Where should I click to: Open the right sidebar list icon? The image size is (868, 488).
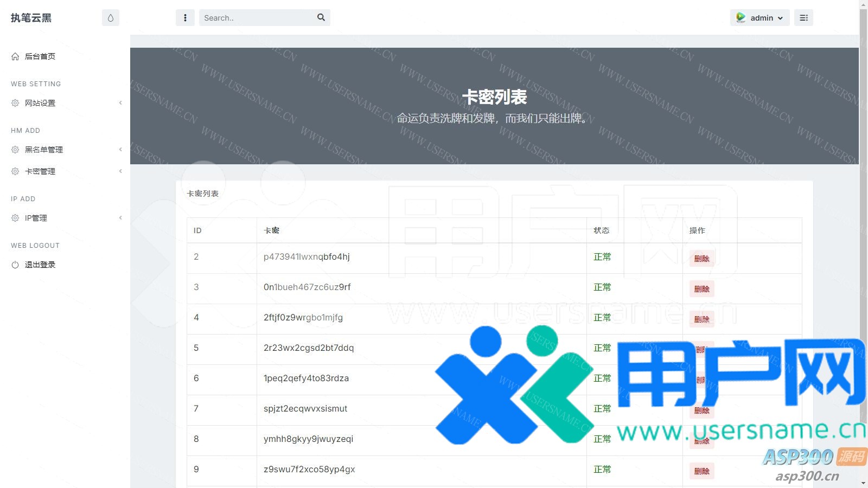803,18
